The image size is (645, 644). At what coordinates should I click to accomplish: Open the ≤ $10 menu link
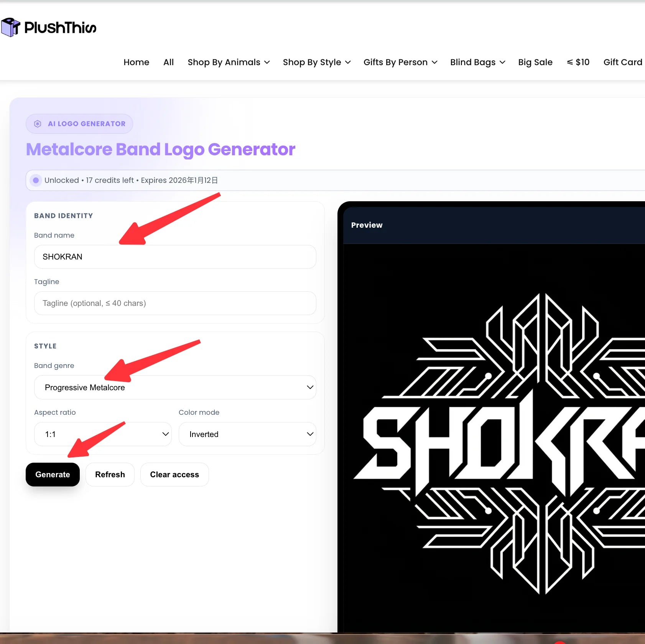[x=578, y=62]
